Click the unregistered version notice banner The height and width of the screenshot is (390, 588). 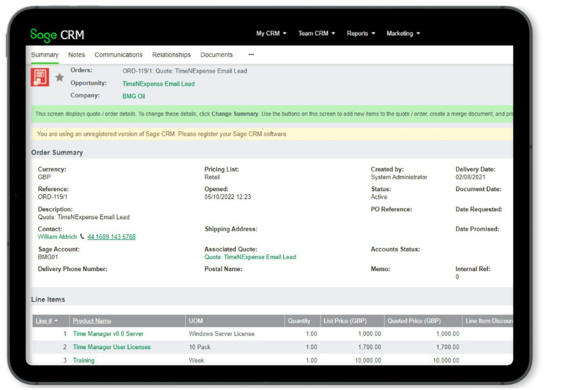point(272,134)
